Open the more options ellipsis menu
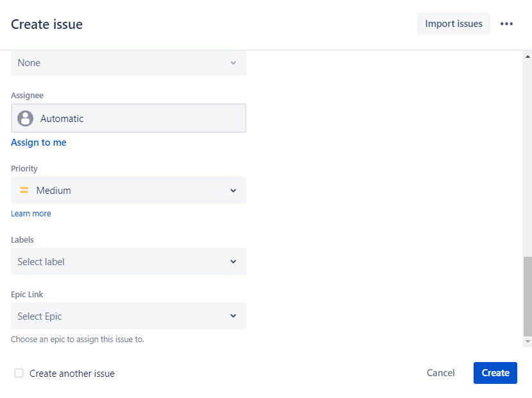This screenshot has height=398, width=532. 506,24
